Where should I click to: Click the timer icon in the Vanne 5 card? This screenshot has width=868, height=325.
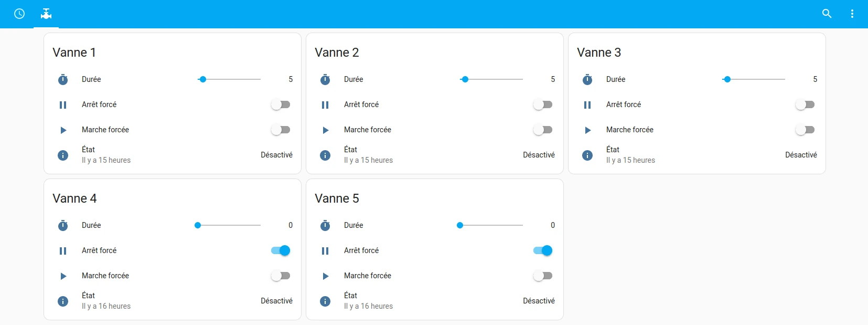[325, 225]
